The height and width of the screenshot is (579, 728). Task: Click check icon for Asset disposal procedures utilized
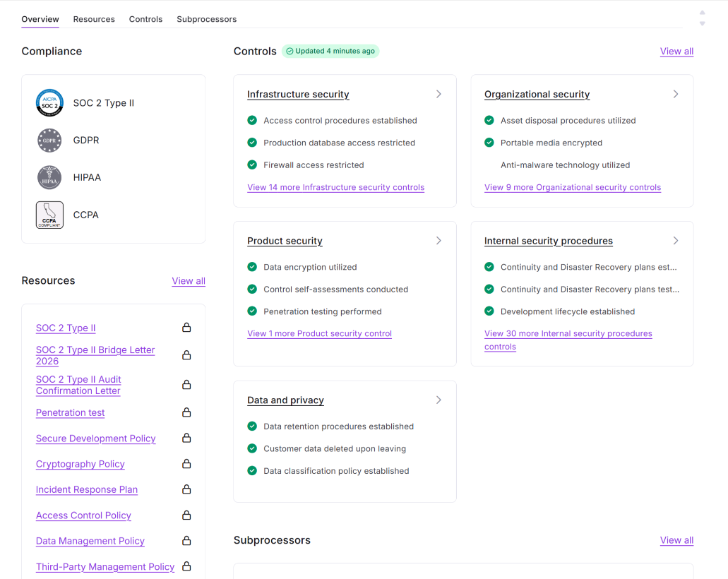click(x=489, y=120)
